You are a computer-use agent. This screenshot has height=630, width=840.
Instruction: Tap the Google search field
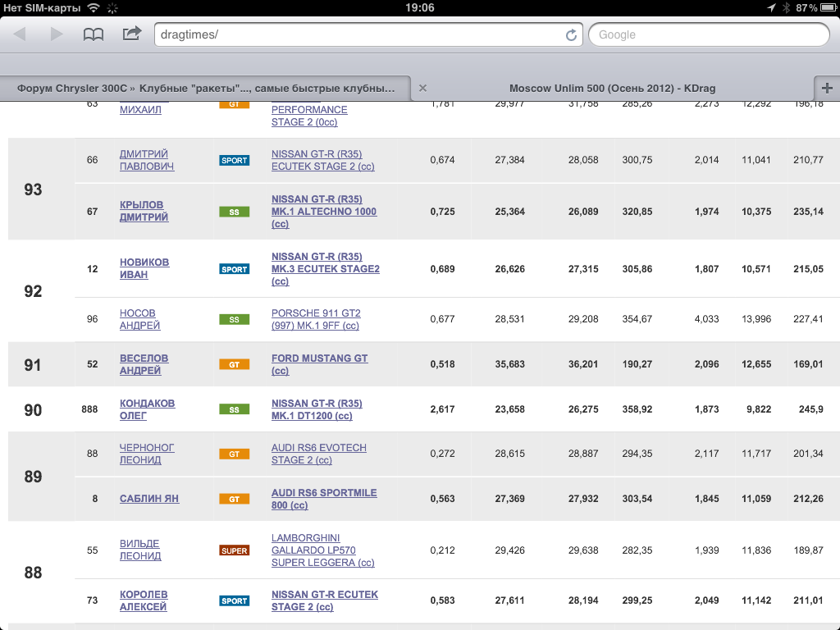tap(709, 34)
